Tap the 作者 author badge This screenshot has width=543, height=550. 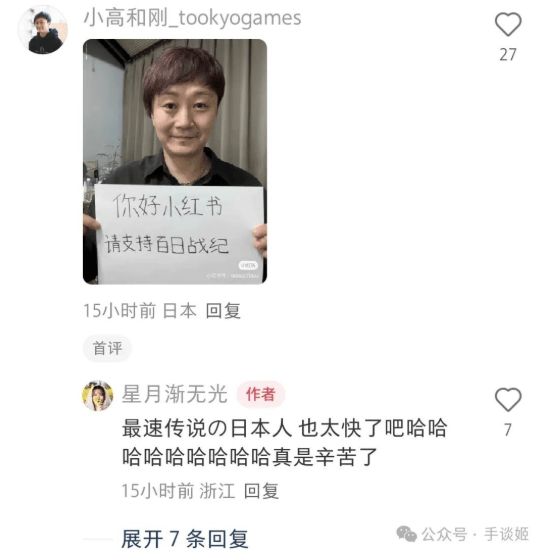tap(260, 394)
